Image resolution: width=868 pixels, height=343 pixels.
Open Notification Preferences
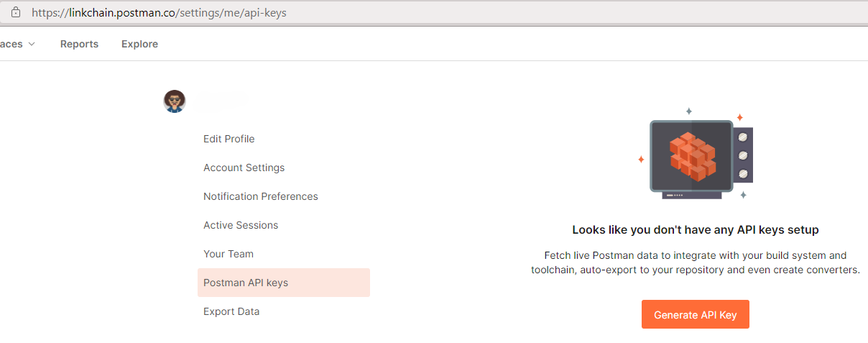point(261,196)
